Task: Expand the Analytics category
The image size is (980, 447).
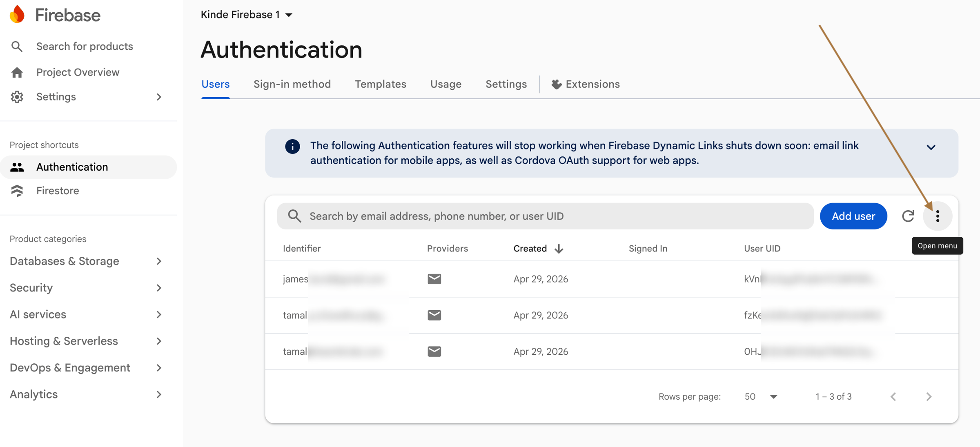Action: pyautogui.click(x=159, y=395)
